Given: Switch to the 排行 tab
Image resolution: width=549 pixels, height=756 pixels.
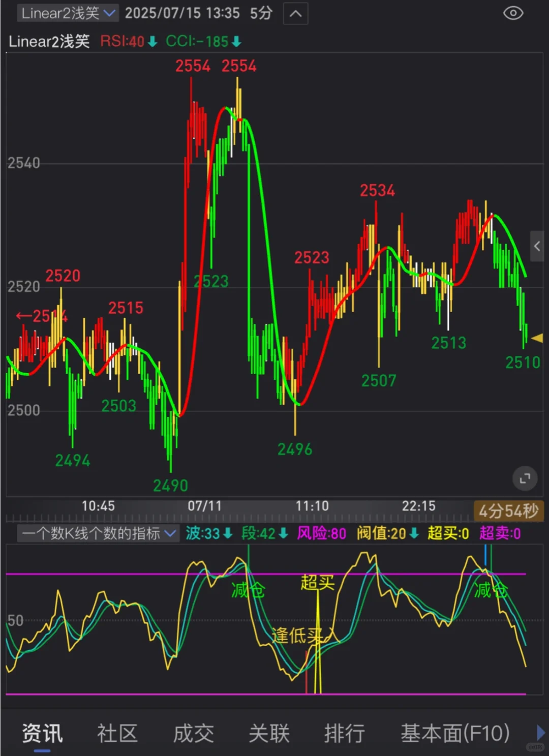Looking at the screenshot, I should point(344,732).
